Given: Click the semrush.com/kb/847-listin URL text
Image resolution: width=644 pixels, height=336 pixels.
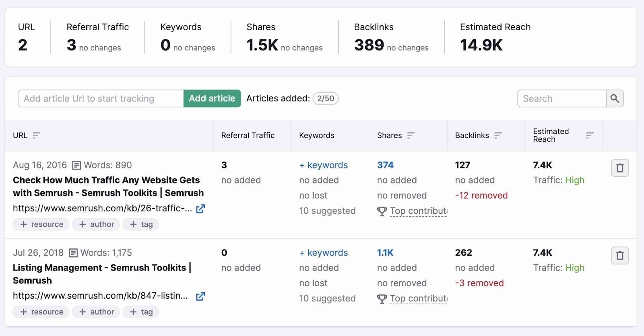Looking at the screenshot, I should 100,296.
